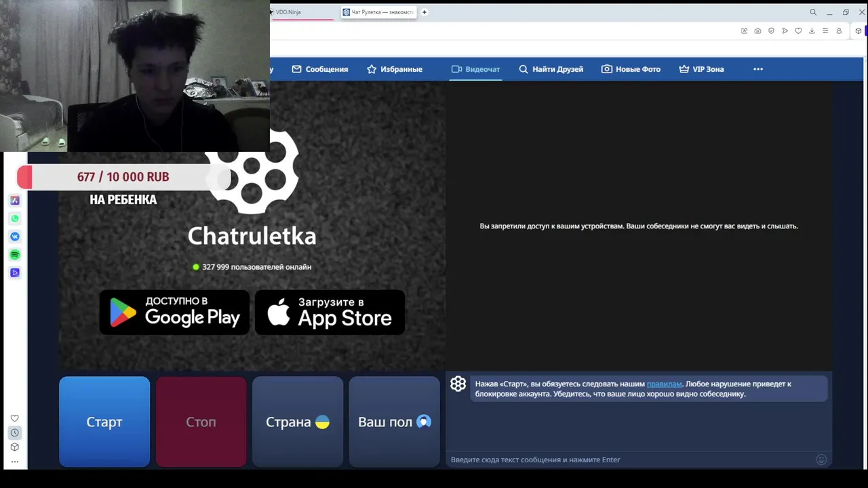Click the Google Play download badge

point(174,312)
